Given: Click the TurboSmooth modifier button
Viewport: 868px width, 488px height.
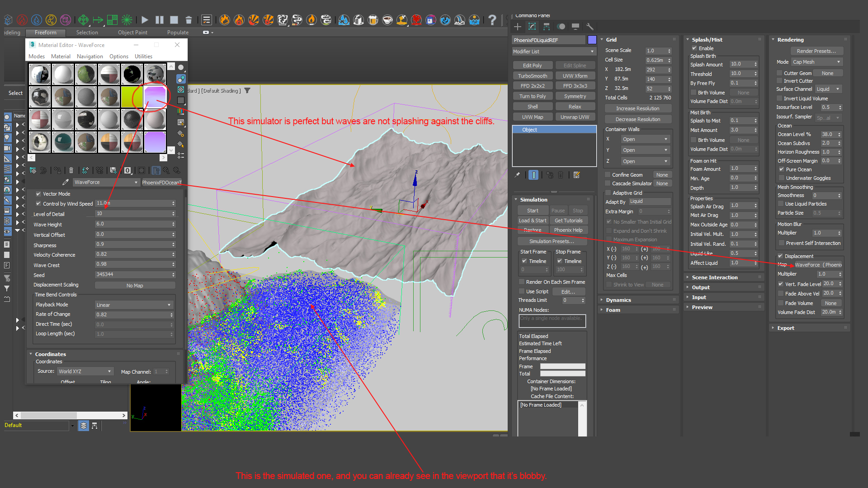Looking at the screenshot, I should pos(533,76).
